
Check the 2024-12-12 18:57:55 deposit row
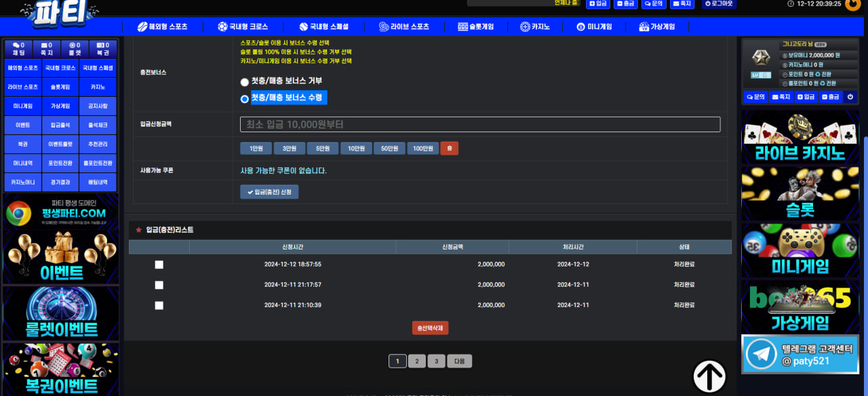(159, 264)
